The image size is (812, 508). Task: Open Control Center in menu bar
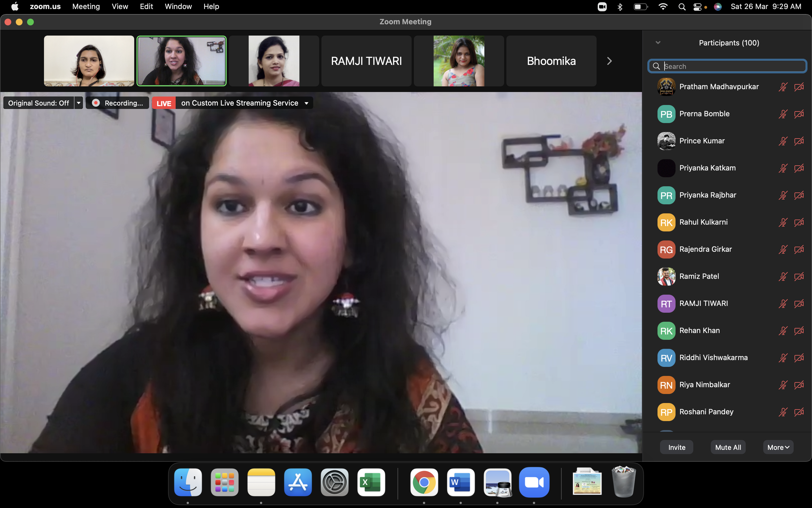click(x=698, y=7)
